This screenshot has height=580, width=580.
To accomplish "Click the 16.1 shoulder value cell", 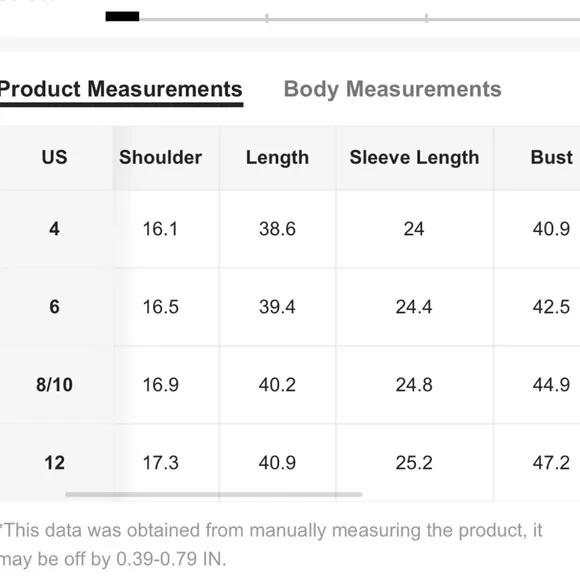I will pos(161,229).
